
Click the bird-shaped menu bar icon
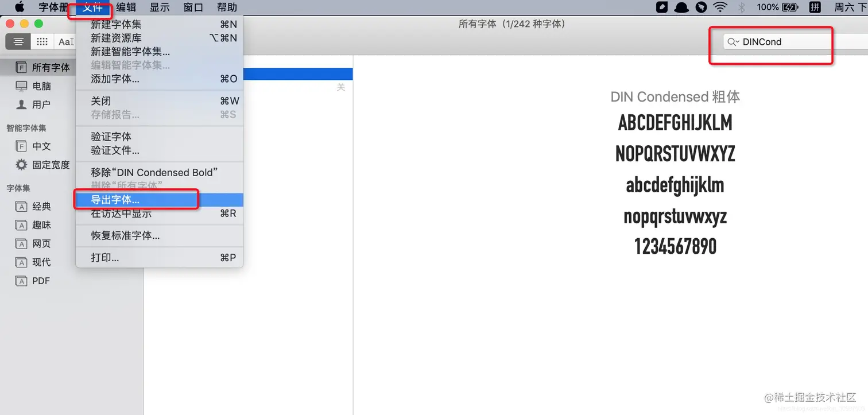click(701, 7)
